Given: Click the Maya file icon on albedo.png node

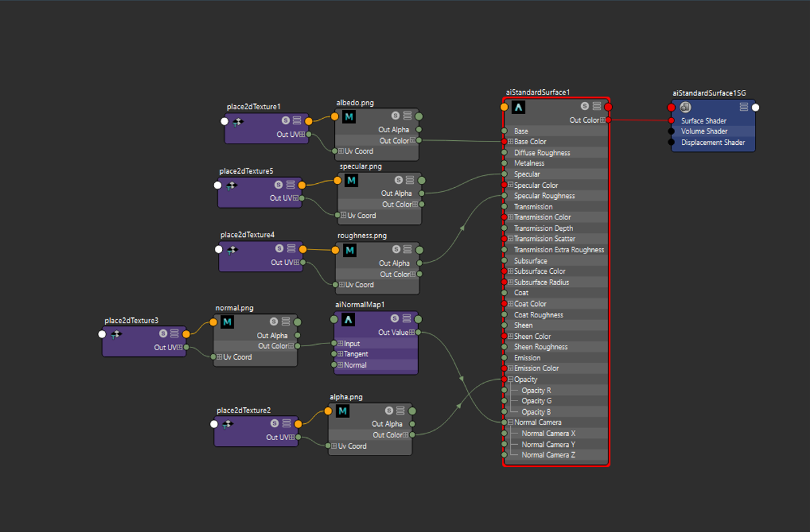Looking at the screenshot, I should pos(349,117).
